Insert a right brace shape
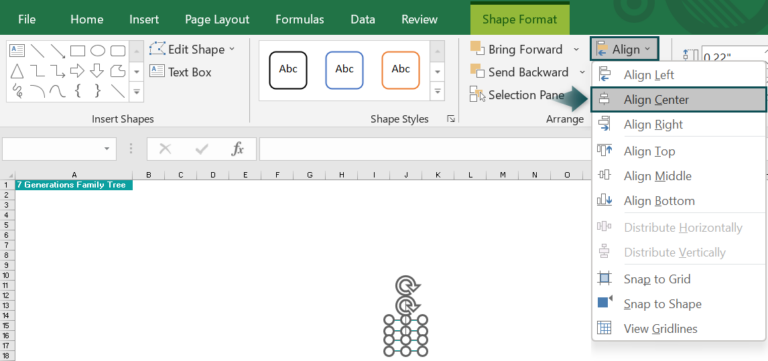 pyautogui.click(x=97, y=91)
